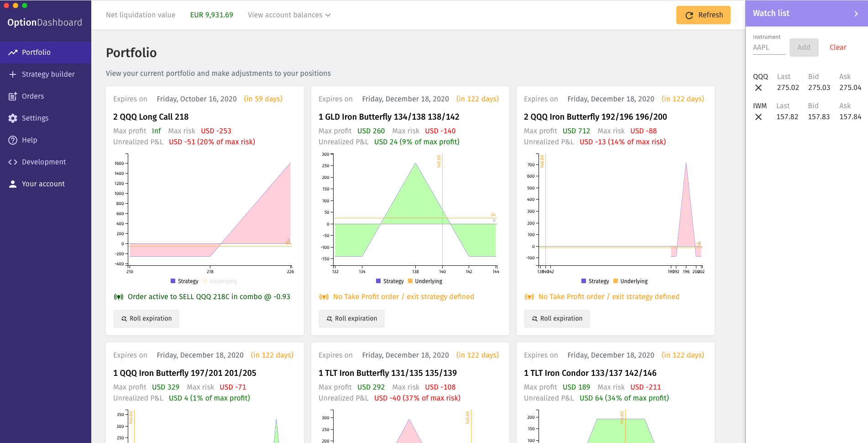This screenshot has height=443, width=868.
Task: Toggle the Strategy legend on the QQQ Iron Butterfly chart
Action: click(596, 281)
